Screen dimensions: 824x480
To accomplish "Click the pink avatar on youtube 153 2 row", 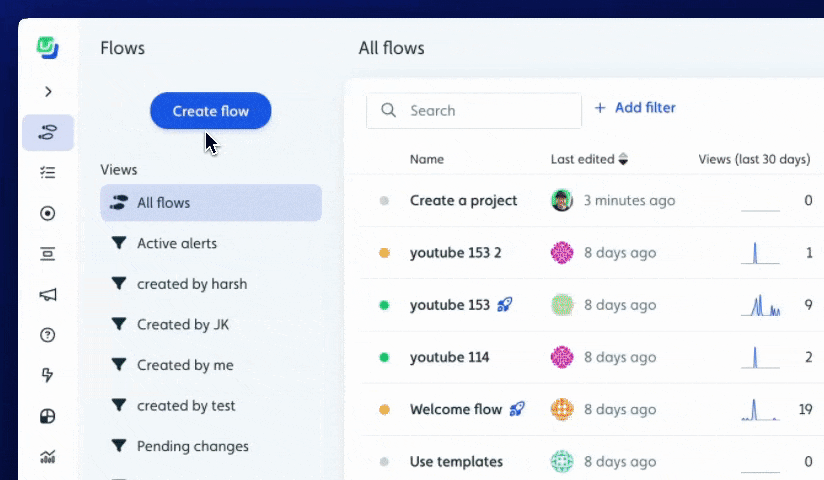I will pyautogui.click(x=562, y=253).
